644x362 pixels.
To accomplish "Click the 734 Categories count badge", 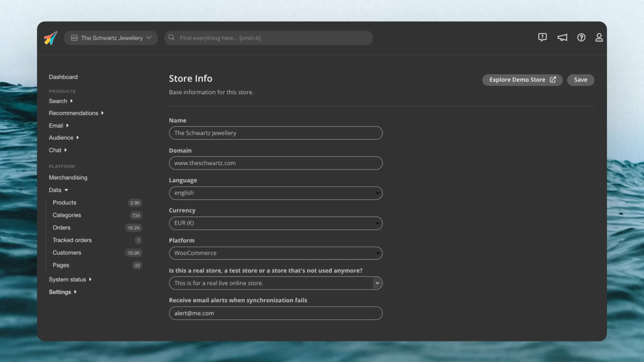I will tap(136, 215).
